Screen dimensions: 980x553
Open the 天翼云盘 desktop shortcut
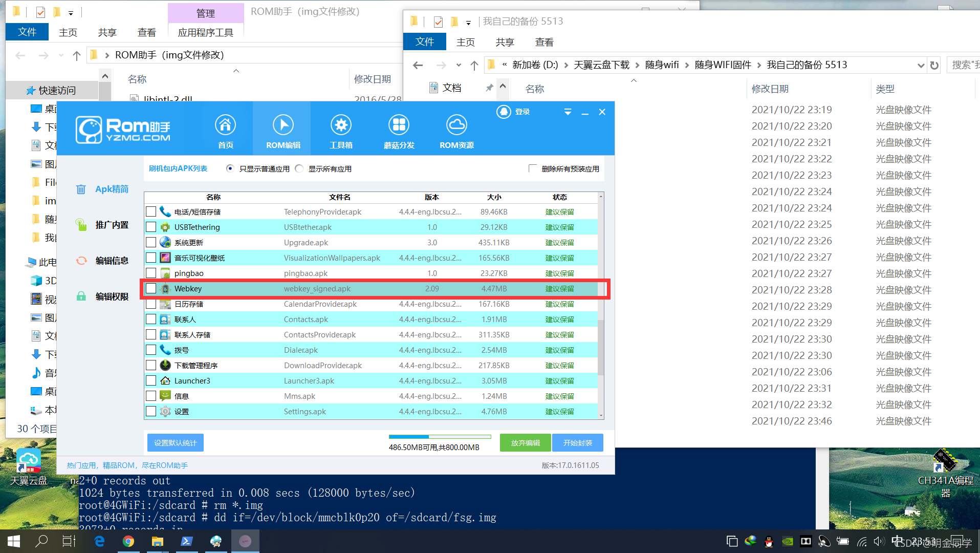[x=29, y=467]
